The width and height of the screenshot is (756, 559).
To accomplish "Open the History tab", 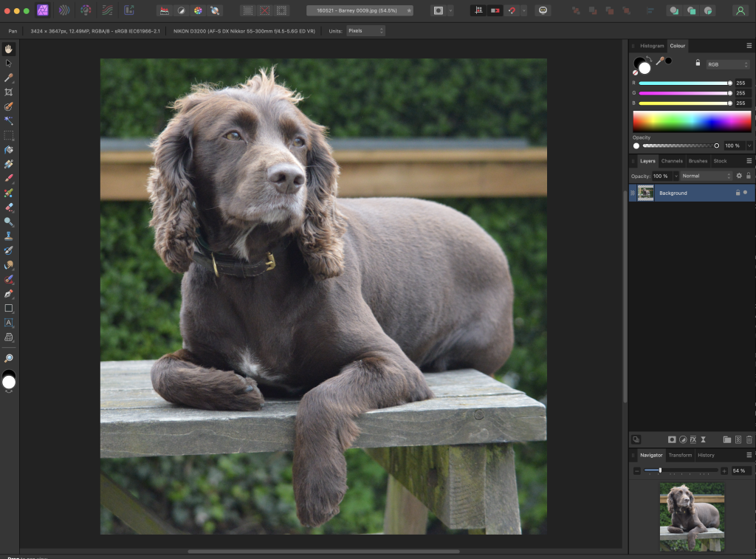I will coord(706,455).
